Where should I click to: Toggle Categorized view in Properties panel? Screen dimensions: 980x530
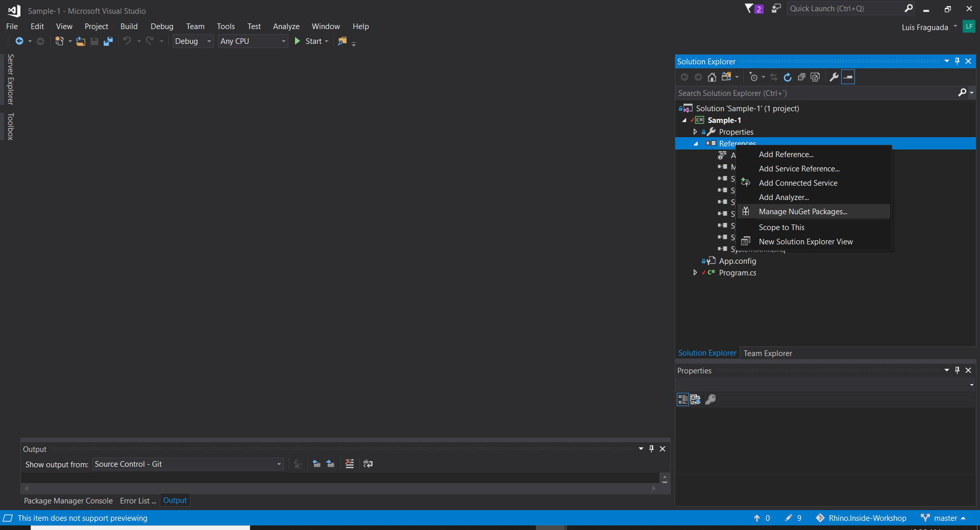point(683,399)
